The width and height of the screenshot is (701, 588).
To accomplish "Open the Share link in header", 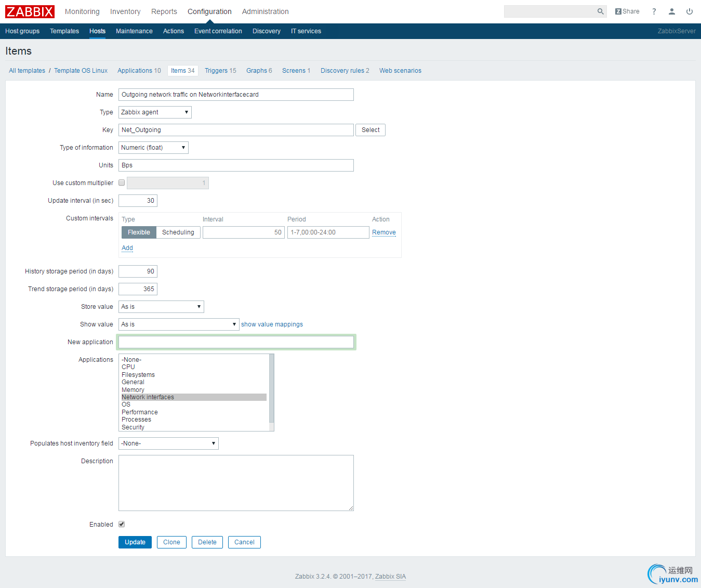I will (x=627, y=11).
